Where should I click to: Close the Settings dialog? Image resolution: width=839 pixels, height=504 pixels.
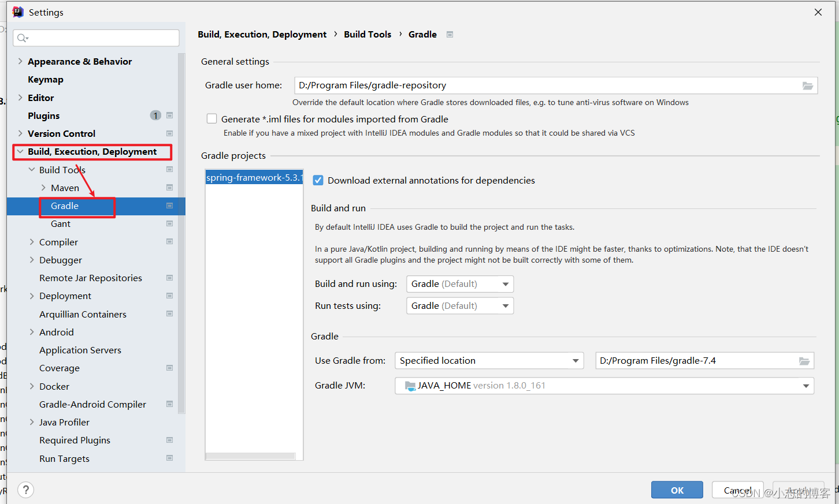(818, 12)
